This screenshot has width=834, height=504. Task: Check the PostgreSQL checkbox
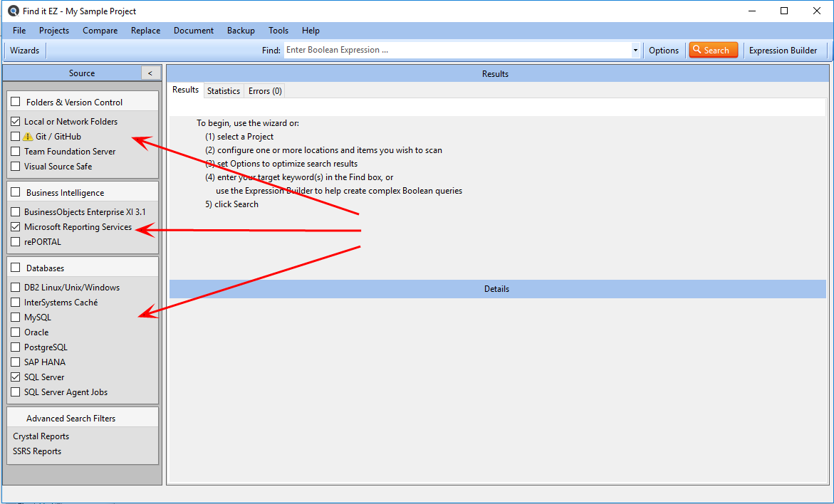point(16,347)
